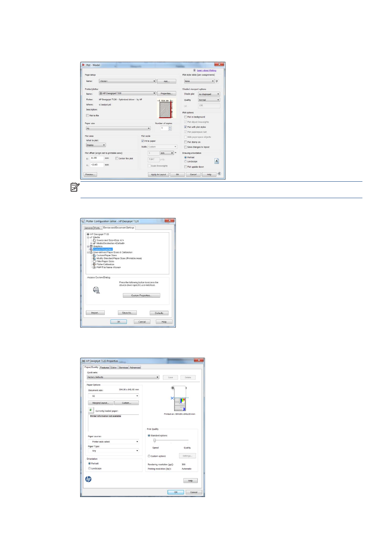Click the User-defined Paper Sizes node icon
Image resolution: width=392 pixels, height=555 pixels.
pyautogui.click(x=91, y=252)
